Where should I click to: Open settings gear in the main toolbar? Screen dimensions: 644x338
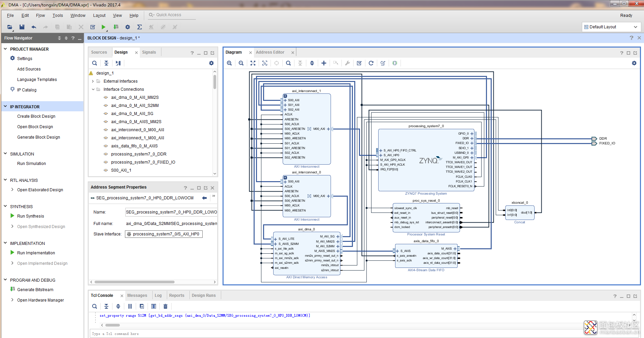click(128, 27)
